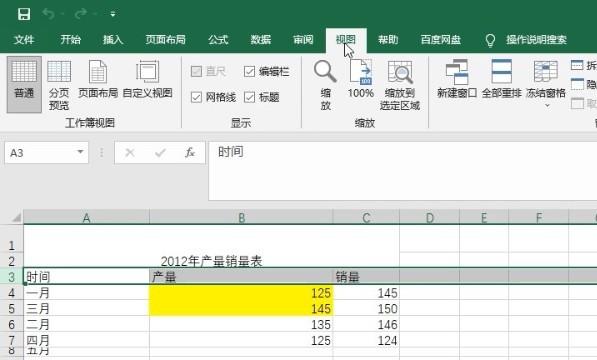Switch to 分页预览 view
Screen dimensions: 597x360
(x=59, y=85)
